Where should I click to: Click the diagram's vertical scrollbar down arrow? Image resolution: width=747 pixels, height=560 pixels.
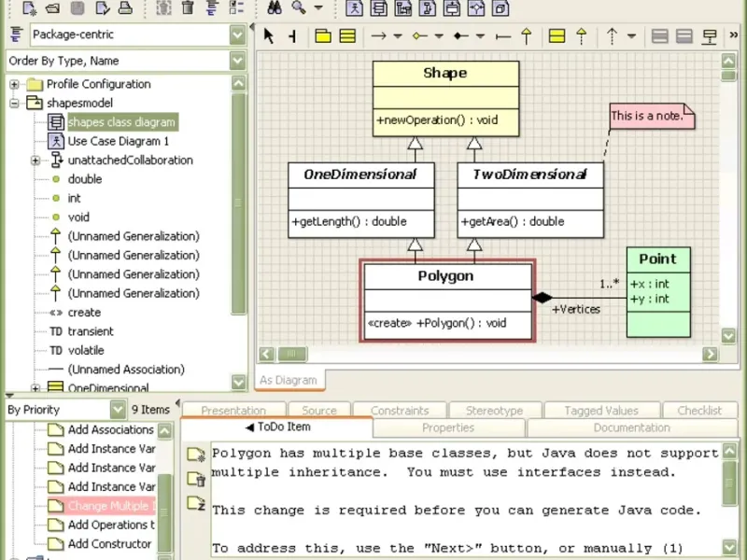tap(728, 336)
